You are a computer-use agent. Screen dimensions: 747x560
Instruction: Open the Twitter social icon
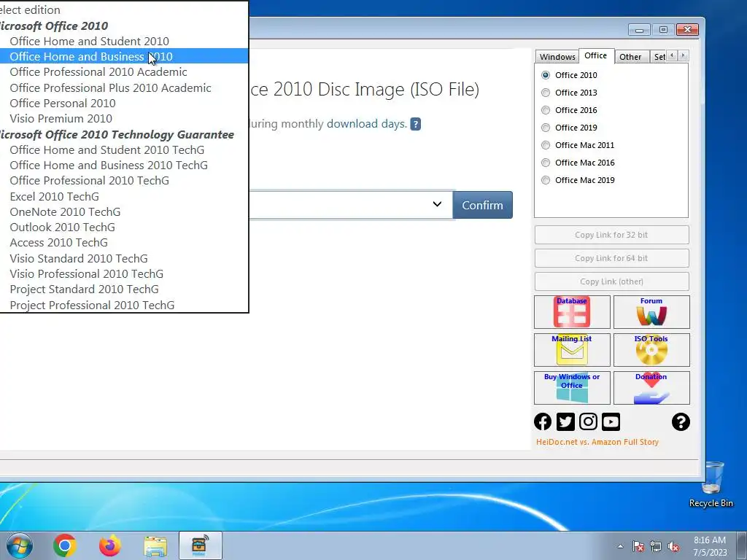pyautogui.click(x=565, y=421)
